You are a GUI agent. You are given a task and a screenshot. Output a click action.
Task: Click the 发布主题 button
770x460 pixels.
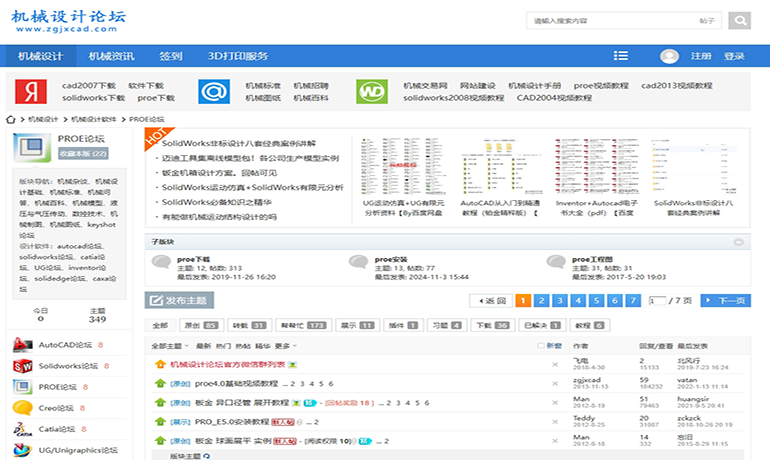[x=179, y=300]
